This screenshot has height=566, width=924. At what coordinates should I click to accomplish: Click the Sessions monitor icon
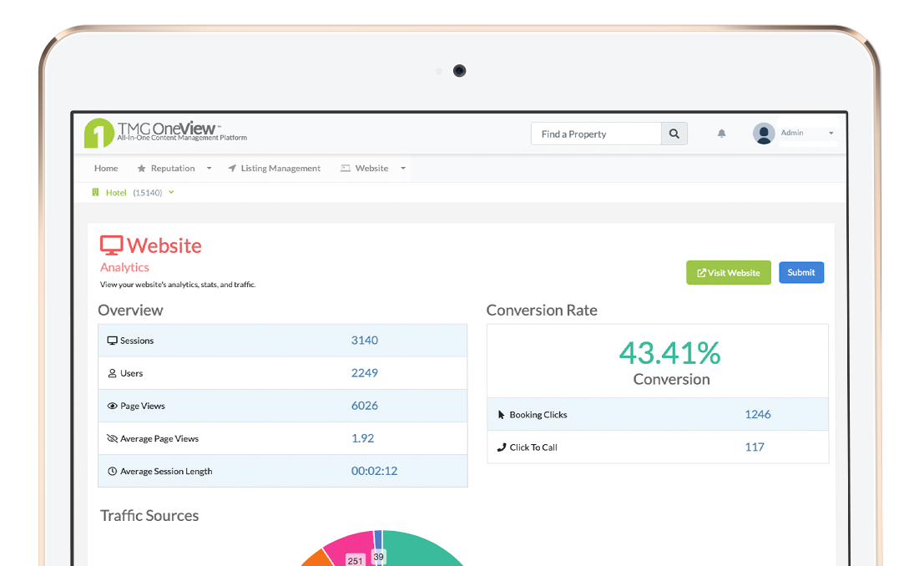[x=112, y=341]
